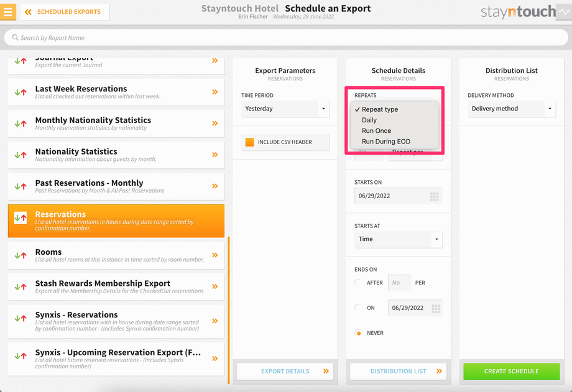Click the search magnifier icon

tap(15, 37)
